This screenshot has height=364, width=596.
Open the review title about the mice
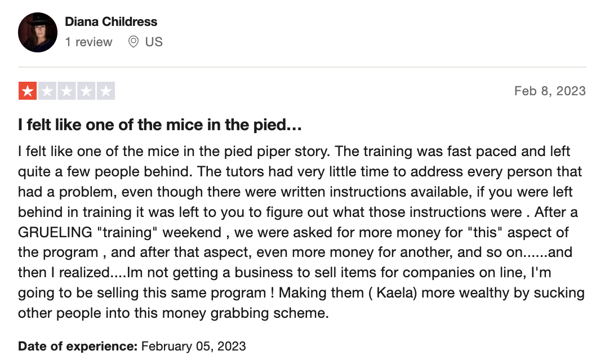tap(159, 125)
